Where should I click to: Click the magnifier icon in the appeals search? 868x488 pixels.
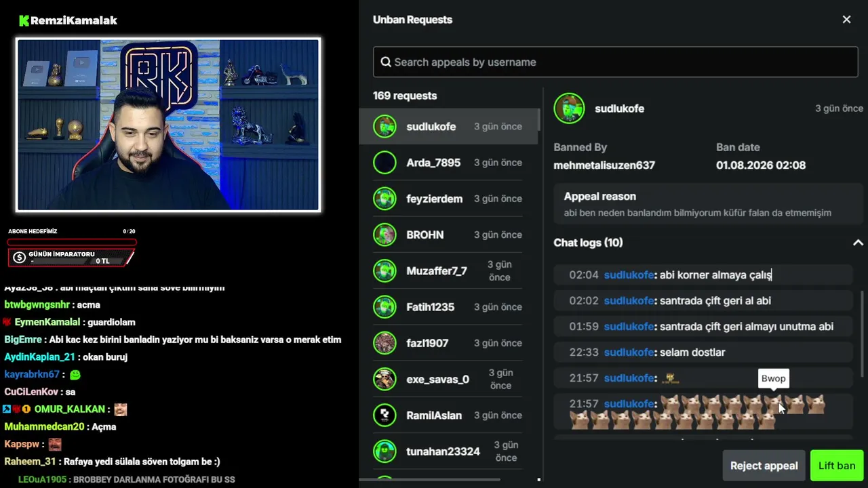coord(386,62)
